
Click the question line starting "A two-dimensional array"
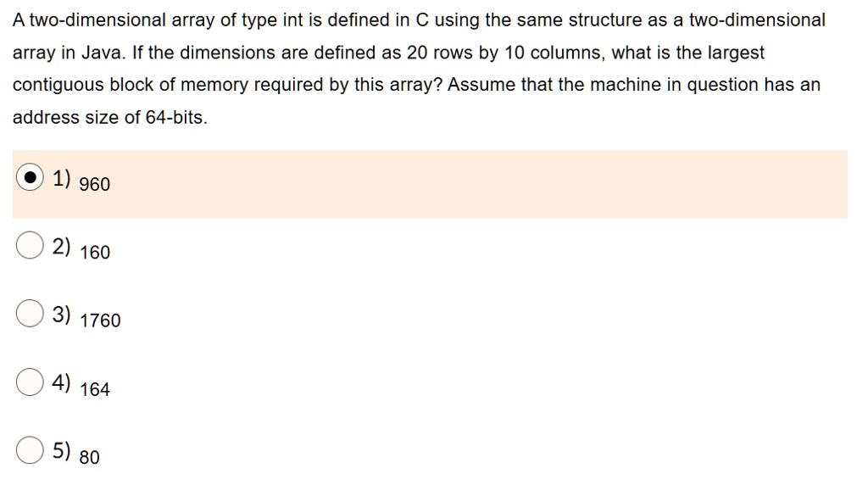tap(419, 20)
